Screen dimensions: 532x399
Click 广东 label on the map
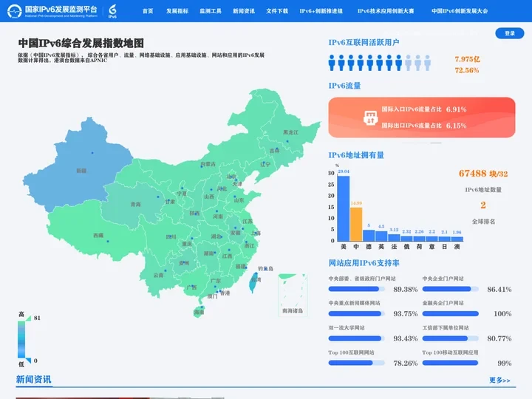click(x=216, y=281)
